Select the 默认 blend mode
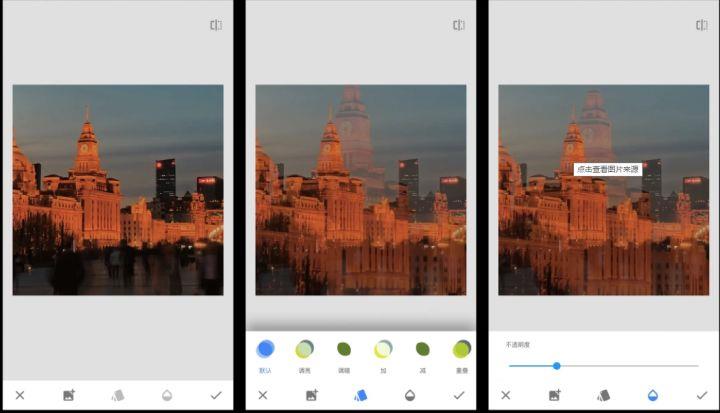Viewport: 720px width, 413px height. click(x=265, y=349)
